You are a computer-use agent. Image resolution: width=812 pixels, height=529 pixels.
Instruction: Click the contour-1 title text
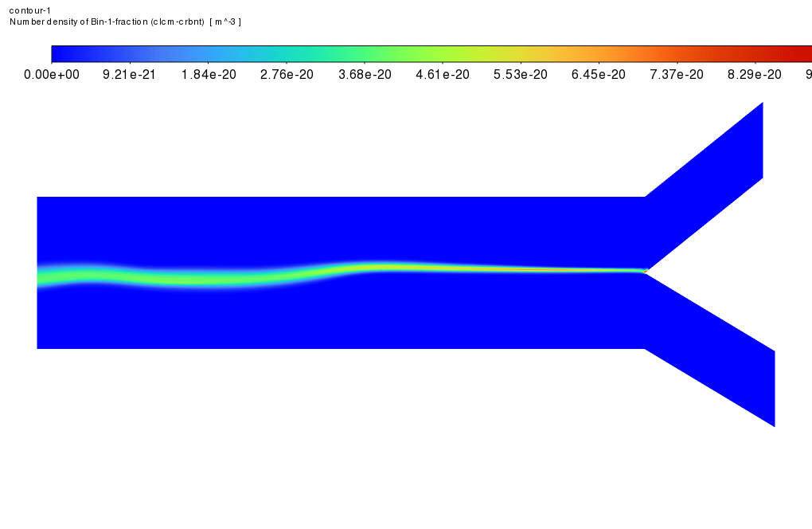(x=29, y=10)
